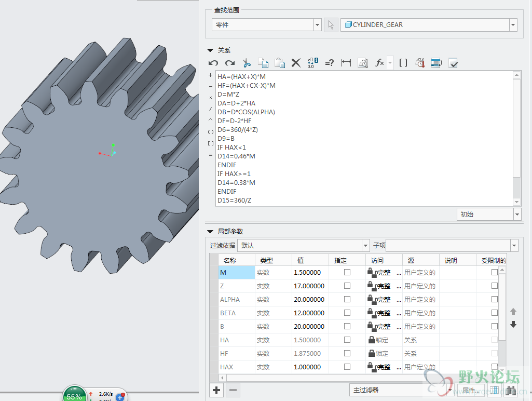
Task: Check the 指定 box for parameter BETA
Action: [347, 313]
